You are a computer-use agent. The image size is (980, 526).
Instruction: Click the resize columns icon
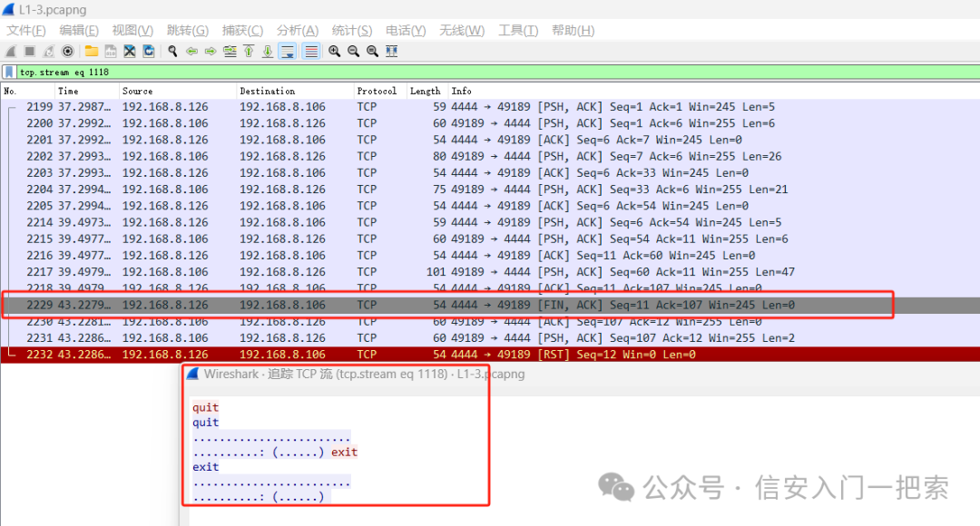[391, 51]
